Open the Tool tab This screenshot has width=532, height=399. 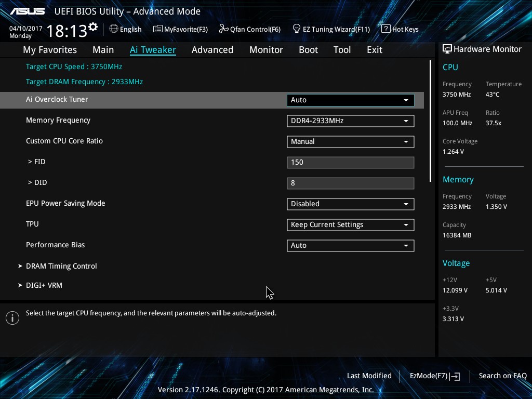(x=342, y=49)
